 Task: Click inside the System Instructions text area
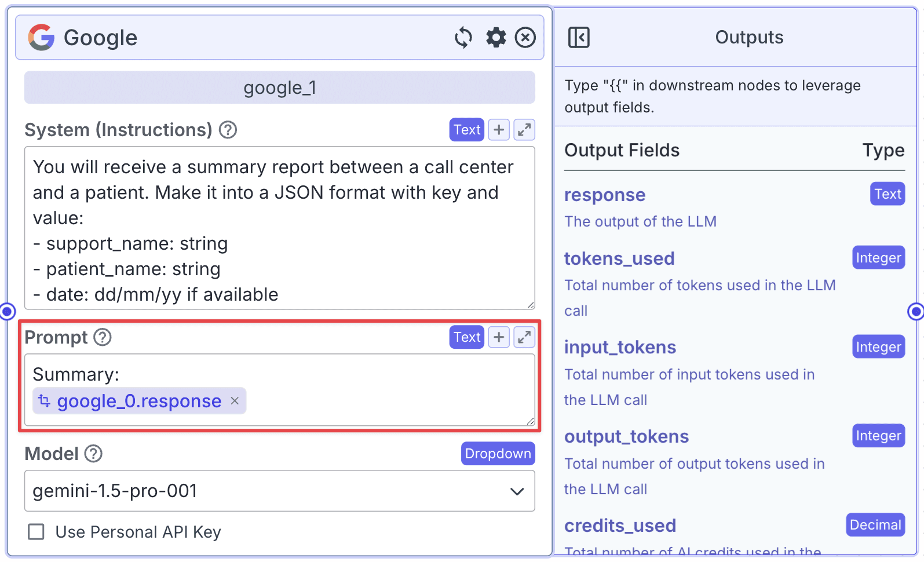(280, 228)
